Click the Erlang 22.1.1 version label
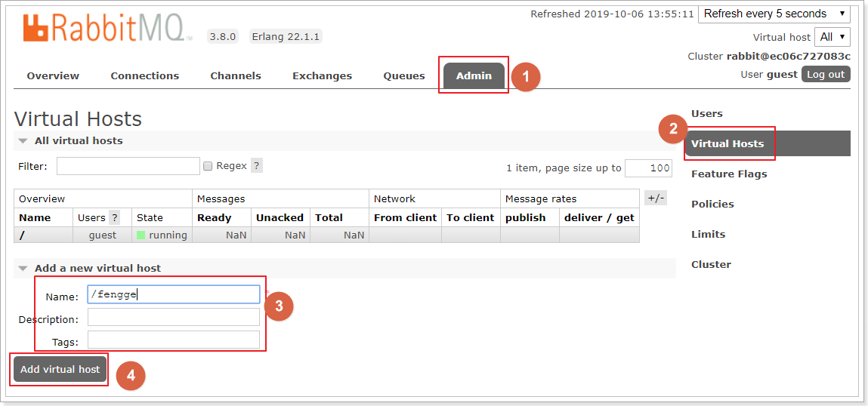This screenshot has height=406, width=868. (286, 36)
